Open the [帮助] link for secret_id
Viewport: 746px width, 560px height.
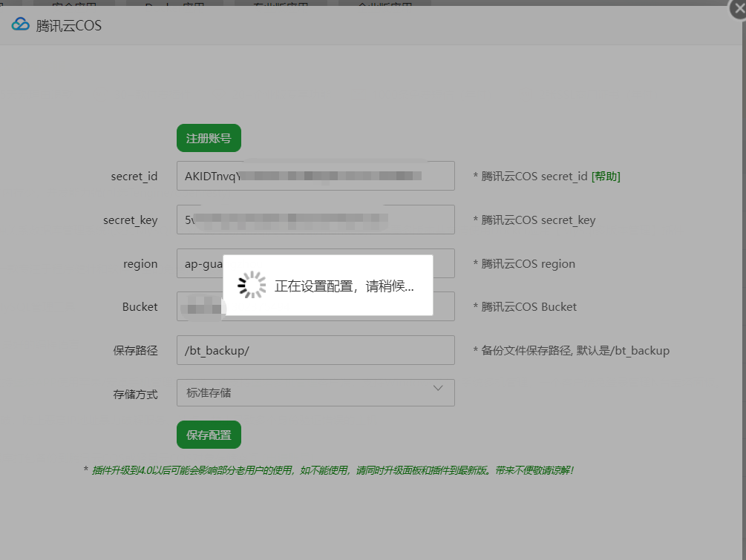pos(606,177)
